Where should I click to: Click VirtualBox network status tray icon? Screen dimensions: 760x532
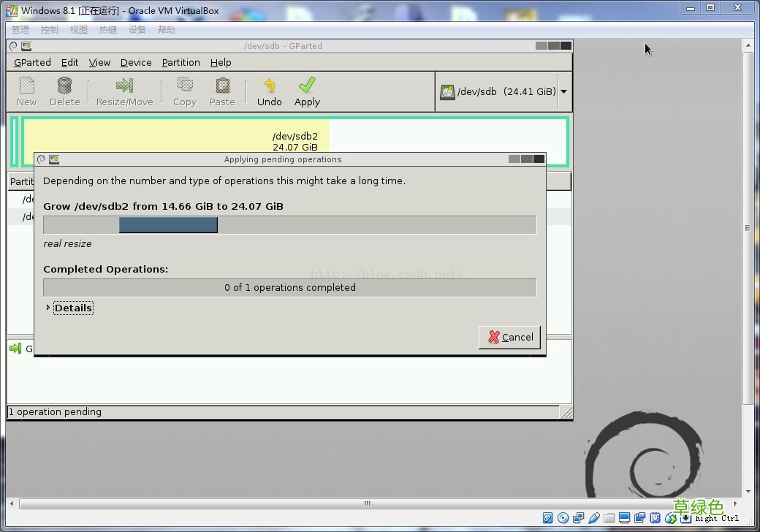click(x=578, y=518)
